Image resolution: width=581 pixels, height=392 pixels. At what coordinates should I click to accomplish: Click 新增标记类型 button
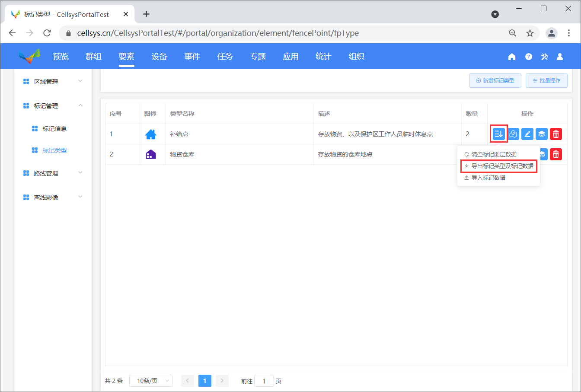click(x=495, y=81)
